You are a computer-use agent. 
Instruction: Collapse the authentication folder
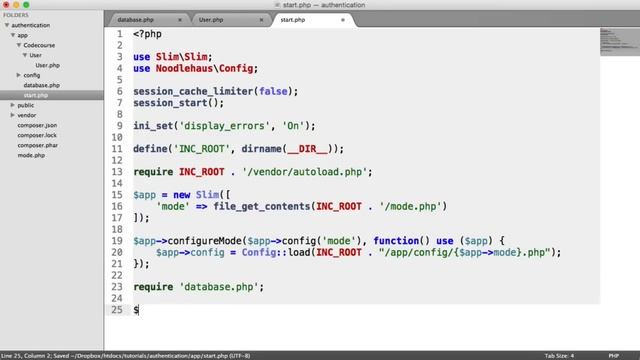tap(7, 25)
